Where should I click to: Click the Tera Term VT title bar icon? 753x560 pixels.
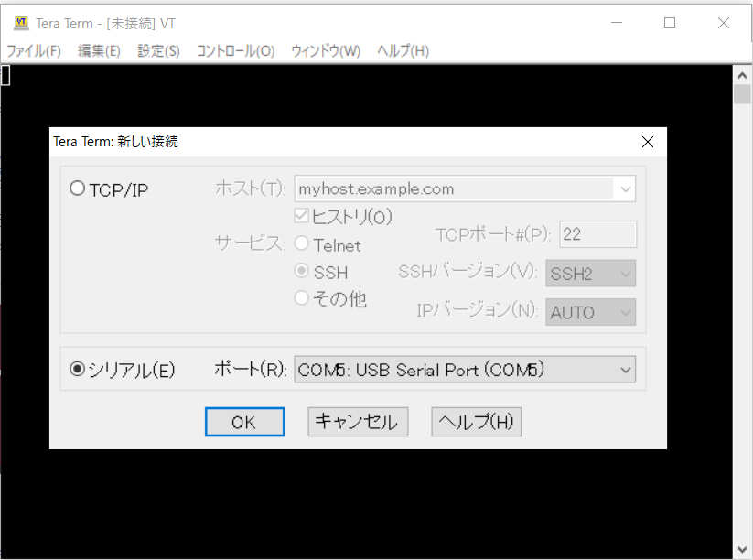pyautogui.click(x=20, y=23)
